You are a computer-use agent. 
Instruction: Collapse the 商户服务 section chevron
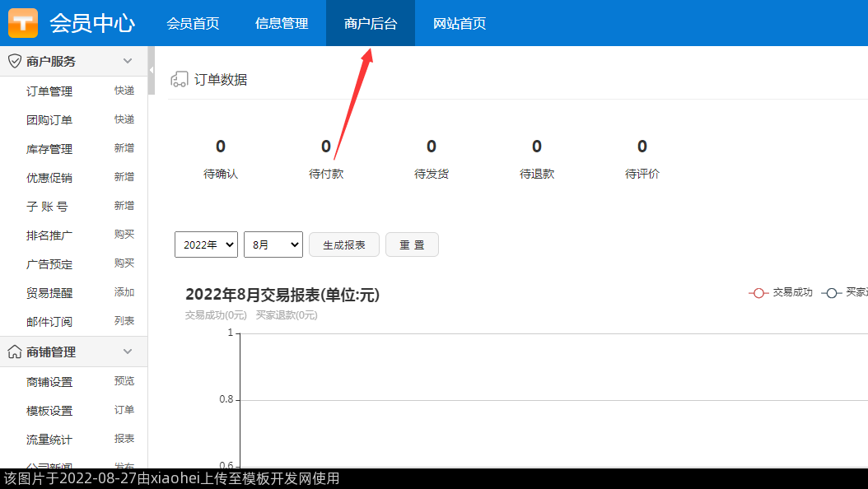[x=128, y=61]
